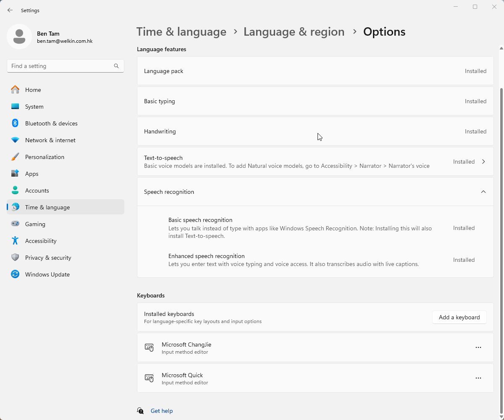The width and height of the screenshot is (504, 420).
Task: Minimize the Settings window
Action: point(456,7)
